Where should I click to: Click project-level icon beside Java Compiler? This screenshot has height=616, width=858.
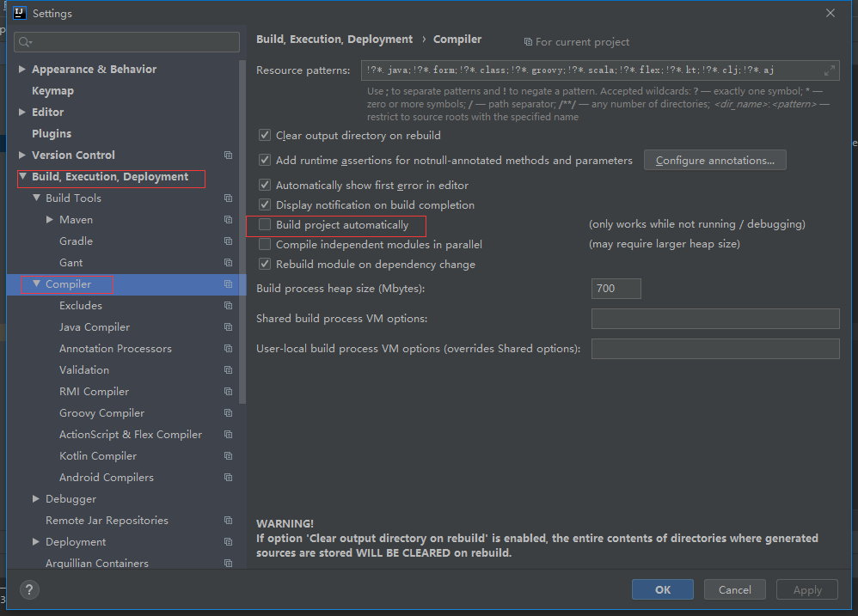pos(228,327)
